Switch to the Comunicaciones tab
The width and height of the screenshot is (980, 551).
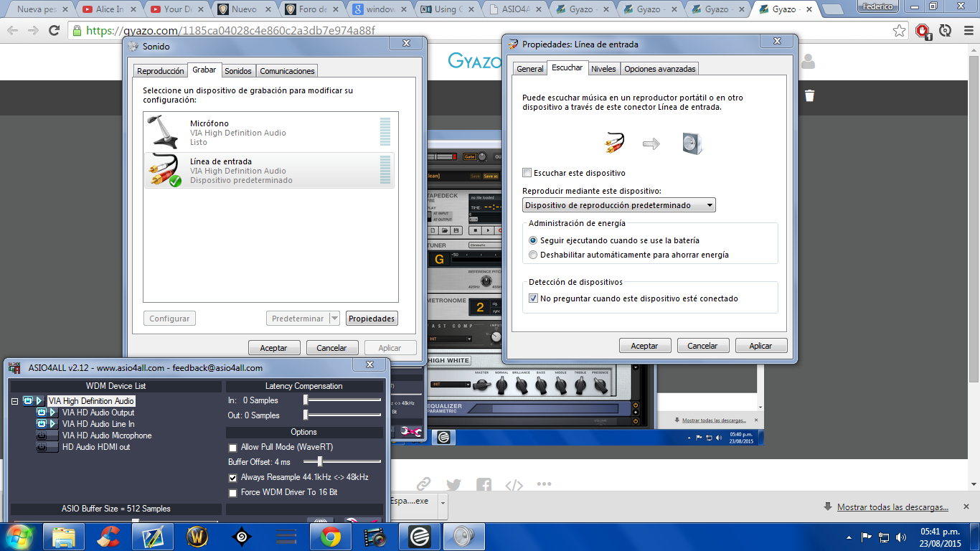(x=287, y=70)
